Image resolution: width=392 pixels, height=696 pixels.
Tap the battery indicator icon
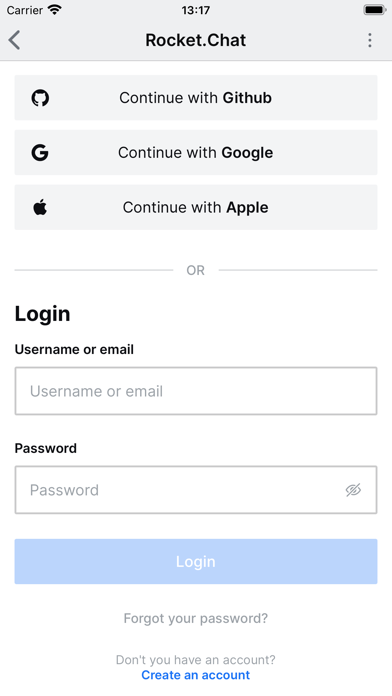[374, 10]
